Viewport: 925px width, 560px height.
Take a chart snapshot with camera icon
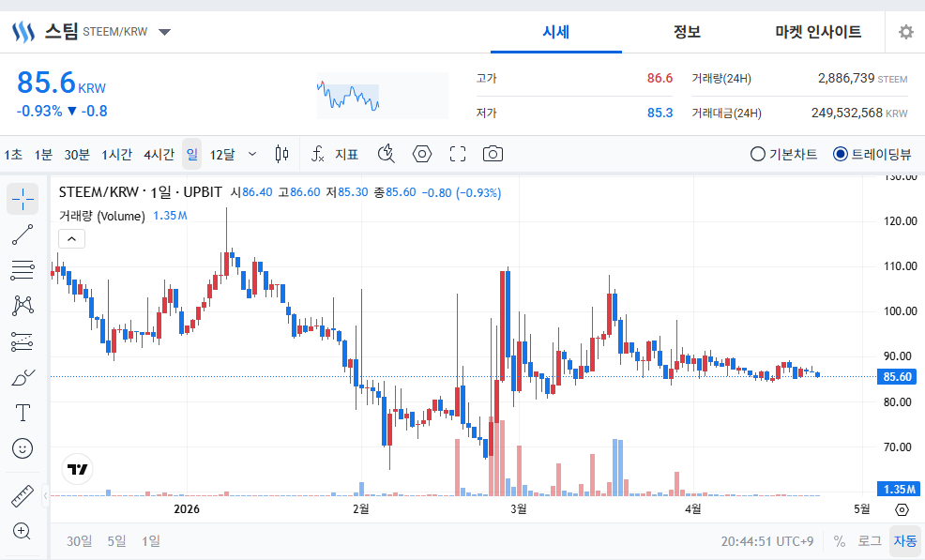pos(493,155)
